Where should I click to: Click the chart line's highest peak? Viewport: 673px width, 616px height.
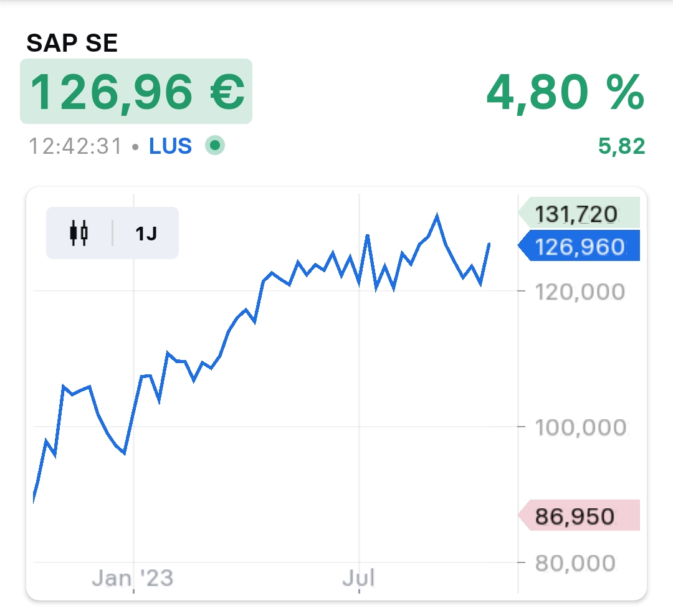[437, 217]
